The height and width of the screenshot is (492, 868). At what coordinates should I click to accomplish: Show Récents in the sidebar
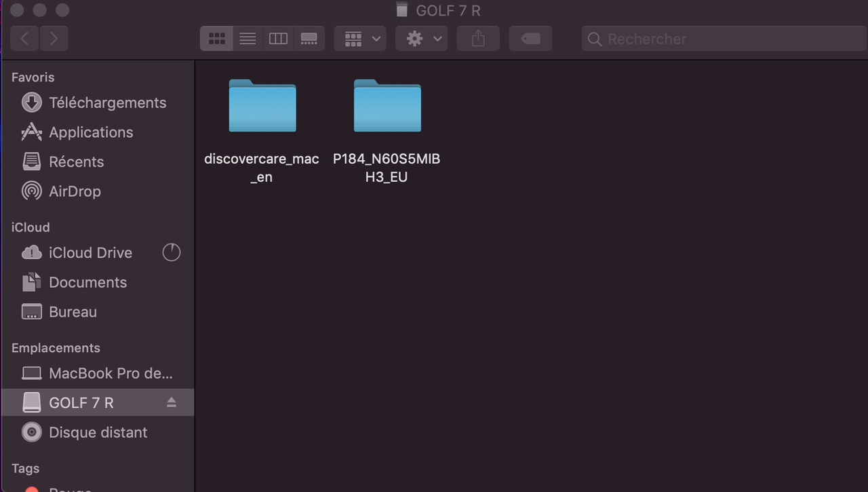98,162
